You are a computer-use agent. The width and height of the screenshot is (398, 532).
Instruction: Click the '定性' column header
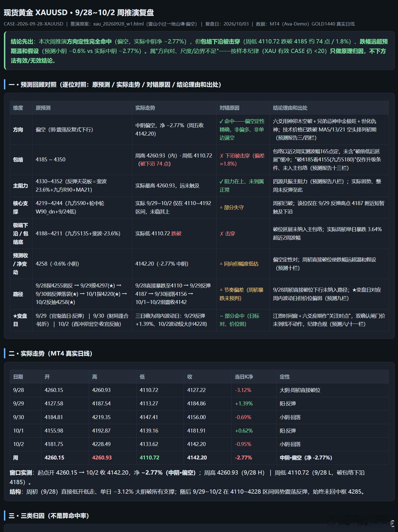[x=285, y=377]
